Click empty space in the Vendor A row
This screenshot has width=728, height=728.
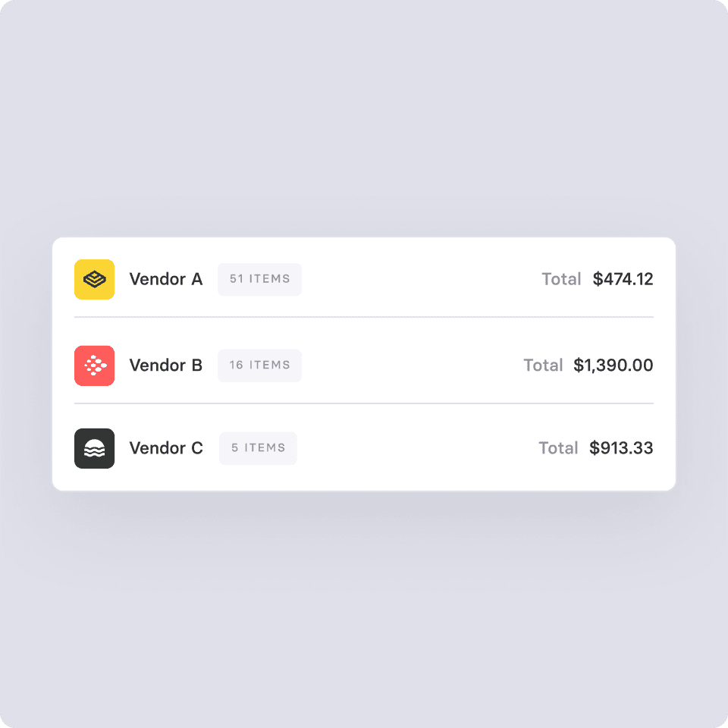418,279
